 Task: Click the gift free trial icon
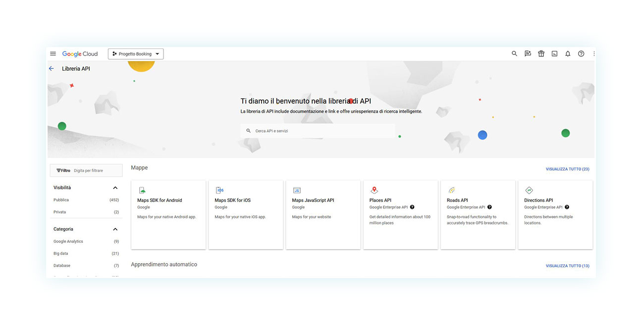pos(541,54)
